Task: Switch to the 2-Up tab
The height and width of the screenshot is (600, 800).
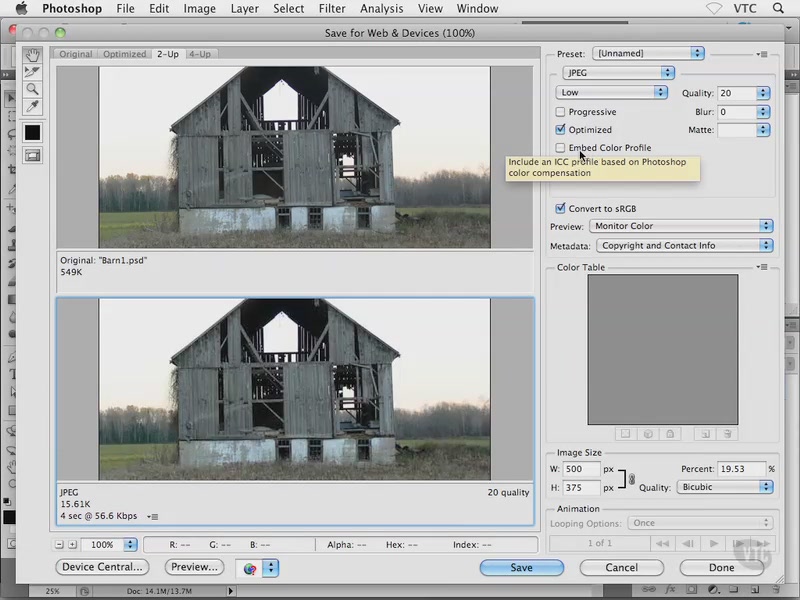Action: coord(168,54)
